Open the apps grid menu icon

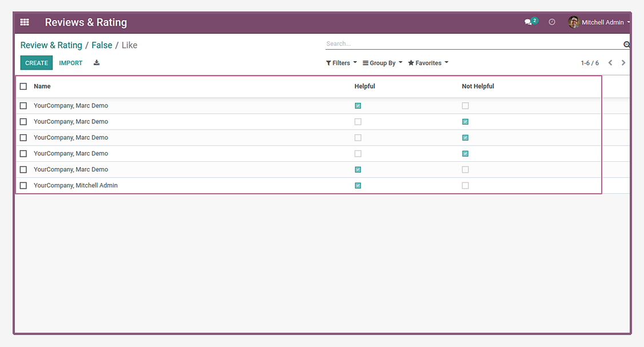[x=25, y=22]
